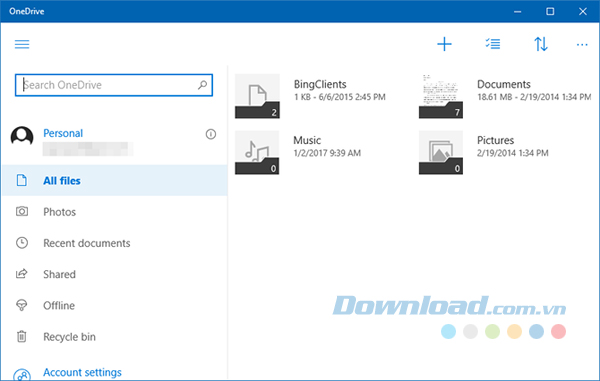Image resolution: width=600 pixels, height=381 pixels.
Task: Click the Shared arrow icon
Action: point(22,274)
